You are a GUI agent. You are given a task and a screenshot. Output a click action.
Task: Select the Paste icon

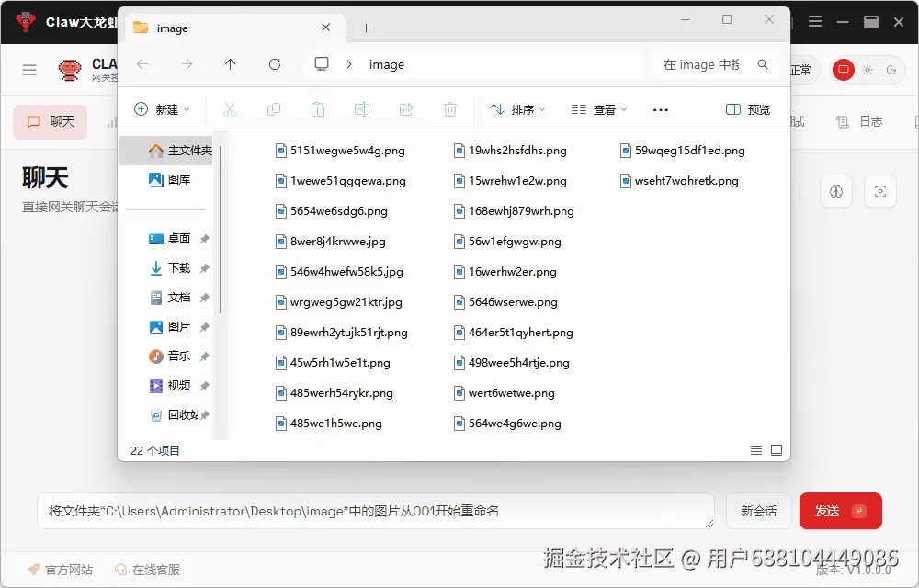[318, 109]
